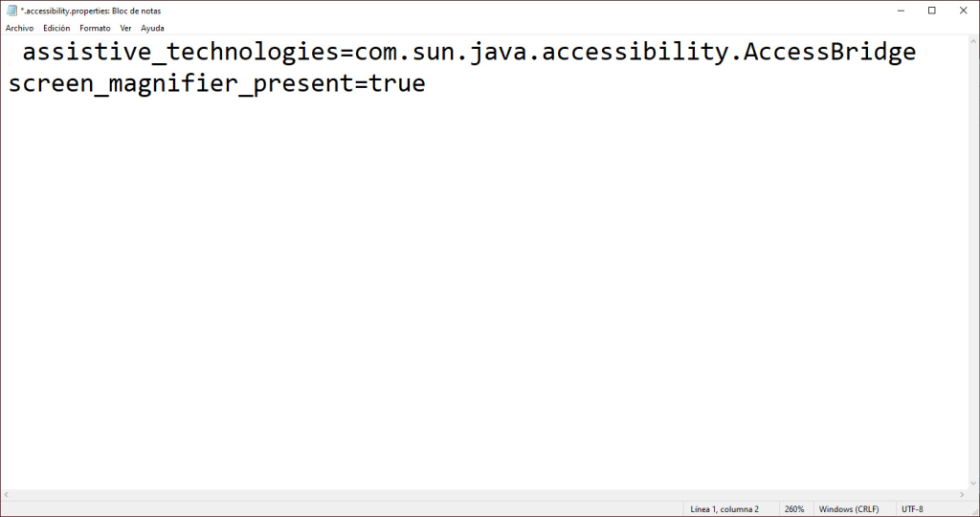
Task: Click the horizontal scrollbar track
Action: pyautogui.click(x=479, y=494)
